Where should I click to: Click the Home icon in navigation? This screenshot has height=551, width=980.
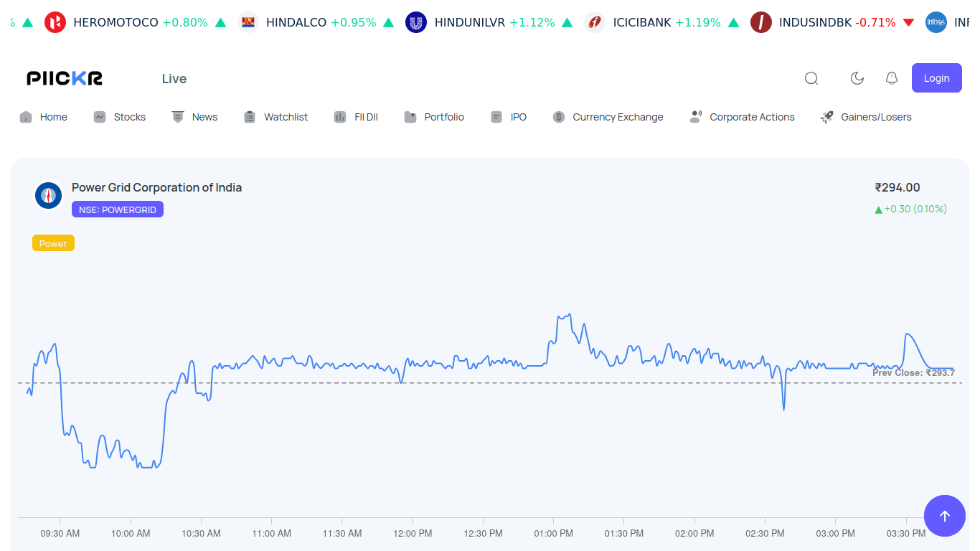coord(25,116)
